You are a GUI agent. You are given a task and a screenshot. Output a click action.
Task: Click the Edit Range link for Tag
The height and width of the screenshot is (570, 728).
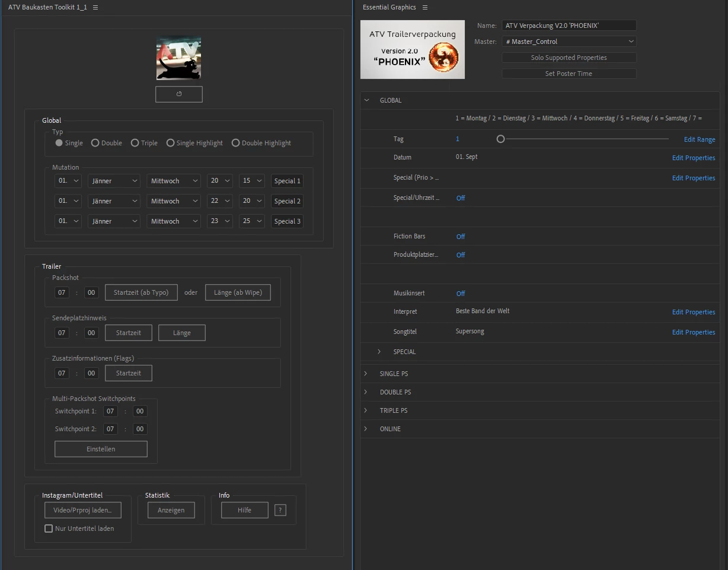point(700,139)
